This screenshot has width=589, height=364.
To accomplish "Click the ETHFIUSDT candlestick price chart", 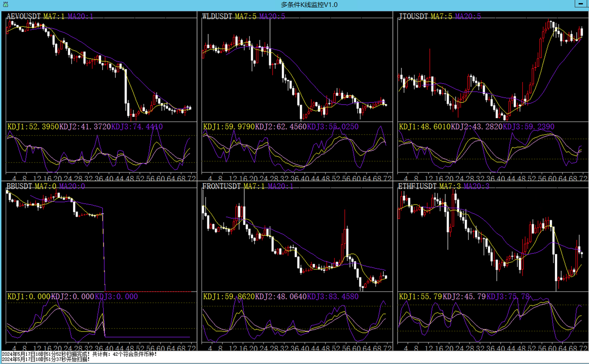I will [493, 239].
